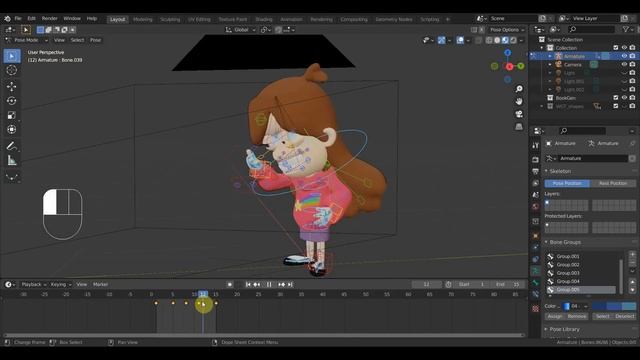The image size is (640, 360).
Task: Click the pan view hand icon
Action: tap(519, 101)
